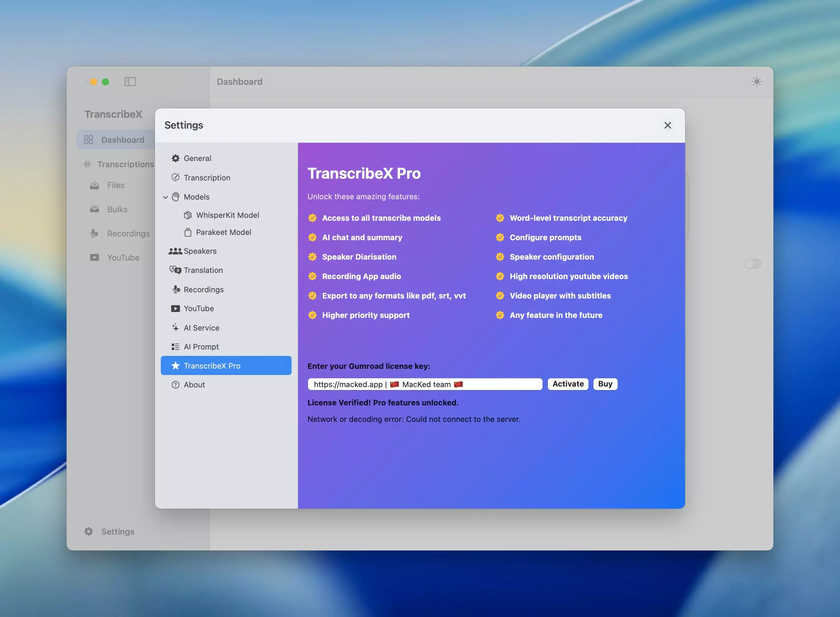Toggle light/dark appearance sun icon
The image size is (840, 617).
[x=757, y=82]
